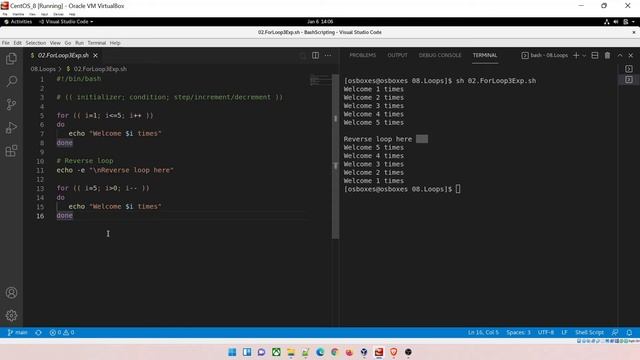Open the Terminal menu in menu bar
This screenshot has height=360, width=640.
click(97, 43)
